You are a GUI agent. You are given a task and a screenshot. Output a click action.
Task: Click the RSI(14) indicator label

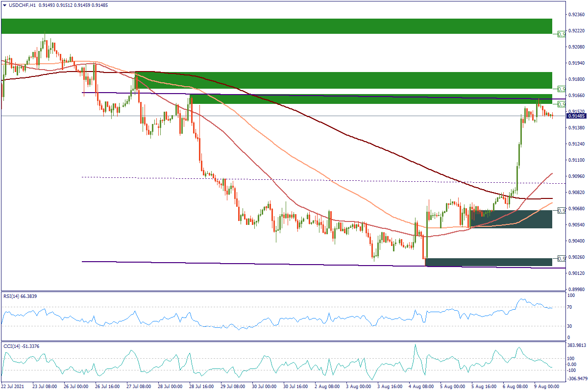point(21,296)
